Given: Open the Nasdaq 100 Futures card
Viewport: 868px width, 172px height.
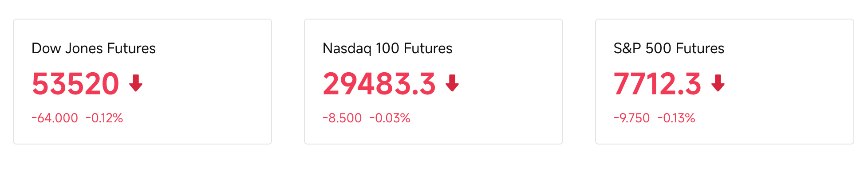Looking at the screenshot, I should (434, 82).
